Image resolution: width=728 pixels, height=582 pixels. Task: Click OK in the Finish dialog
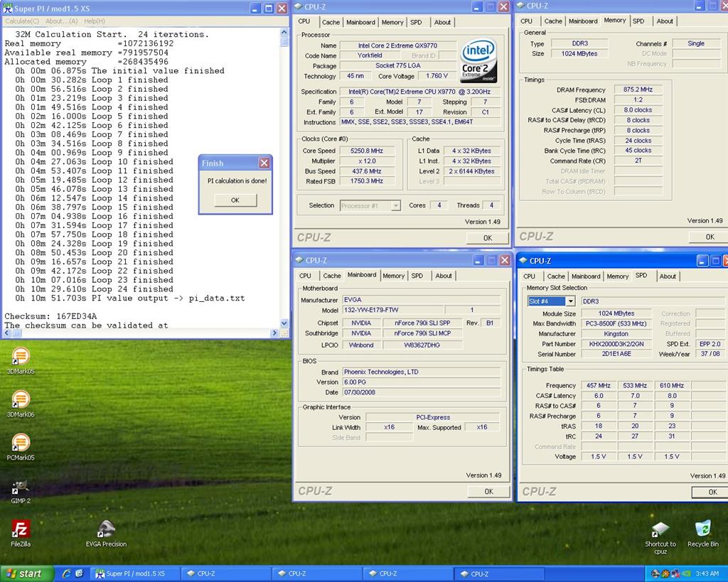pos(235,200)
